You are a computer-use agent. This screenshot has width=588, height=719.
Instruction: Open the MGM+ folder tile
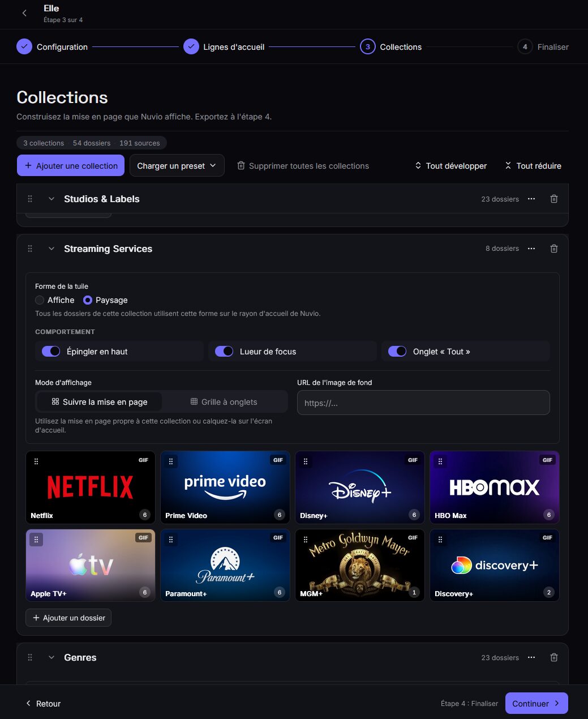pos(360,565)
